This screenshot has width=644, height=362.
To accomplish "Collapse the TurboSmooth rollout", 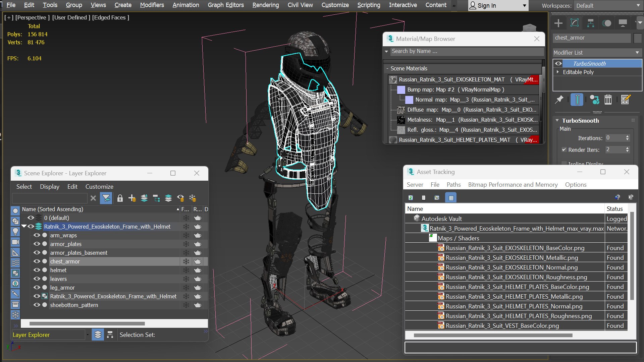I will pyautogui.click(x=557, y=121).
